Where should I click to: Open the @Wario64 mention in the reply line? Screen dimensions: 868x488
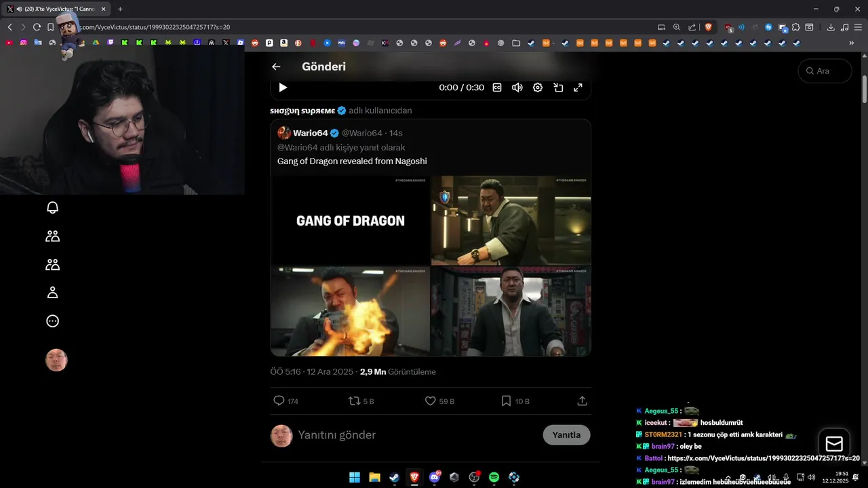pyautogui.click(x=297, y=147)
